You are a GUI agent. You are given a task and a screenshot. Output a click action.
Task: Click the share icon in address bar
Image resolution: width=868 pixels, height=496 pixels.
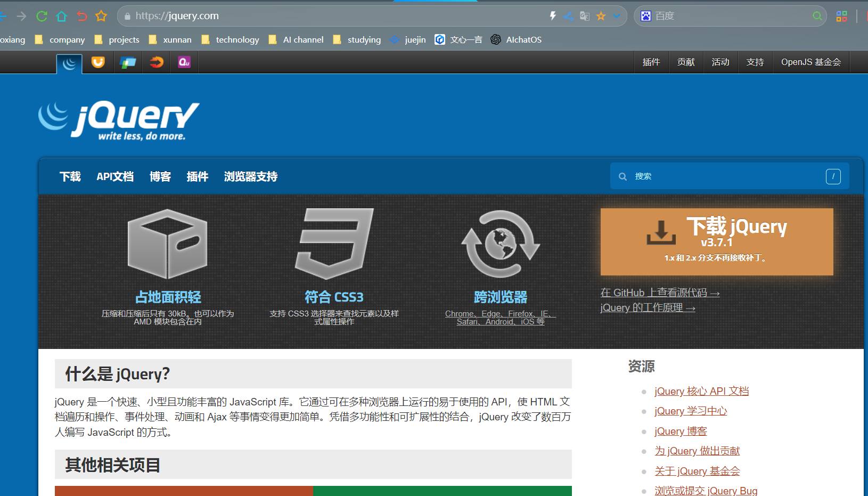568,16
